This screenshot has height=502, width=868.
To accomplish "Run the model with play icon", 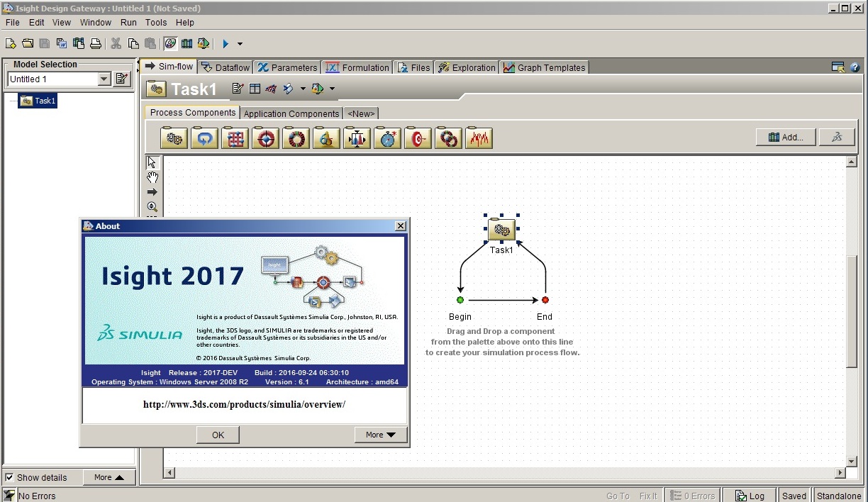I will coord(226,44).
